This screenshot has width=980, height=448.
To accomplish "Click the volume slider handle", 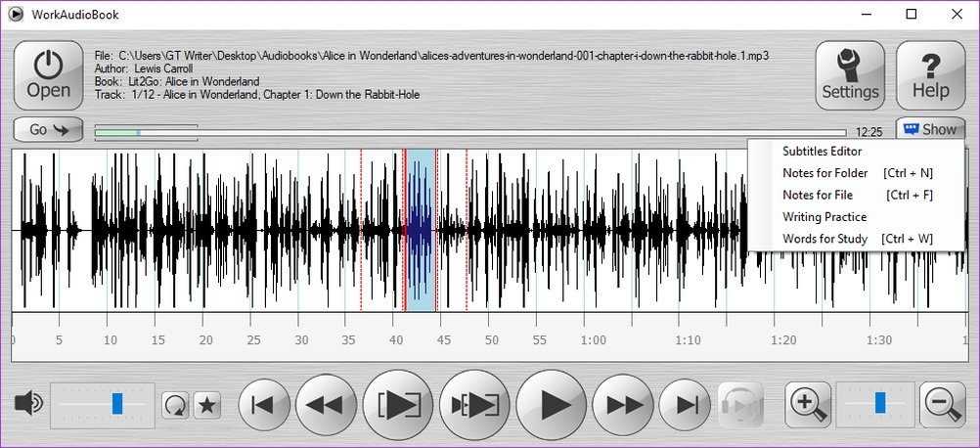I will click(x=117, y=403).
